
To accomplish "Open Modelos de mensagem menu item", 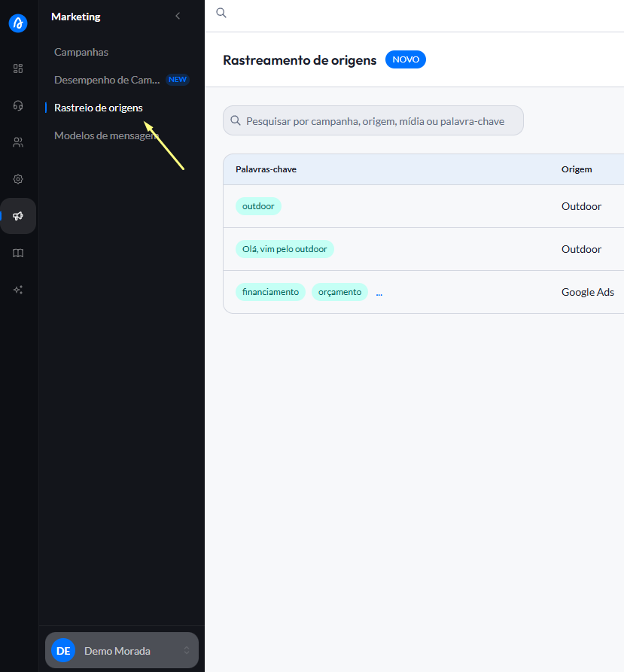I will click(106, 135).
